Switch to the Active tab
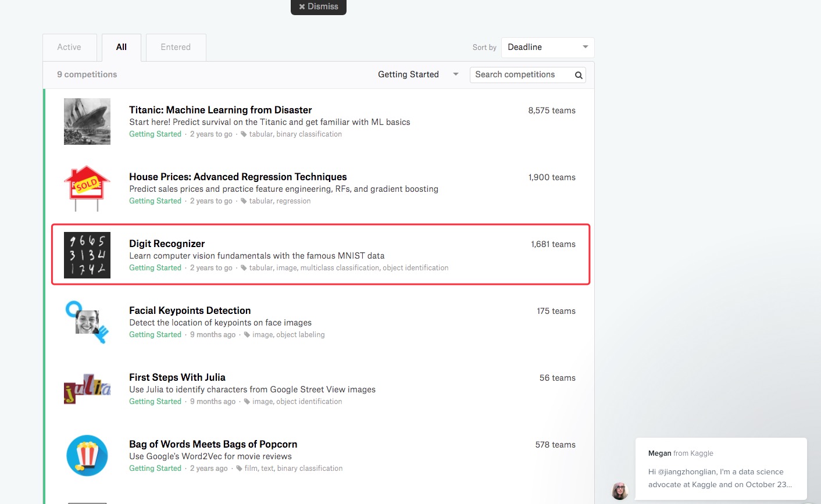The width and height of the screenshot is (821, 504). pyautogui.click(x=69, y=48)
